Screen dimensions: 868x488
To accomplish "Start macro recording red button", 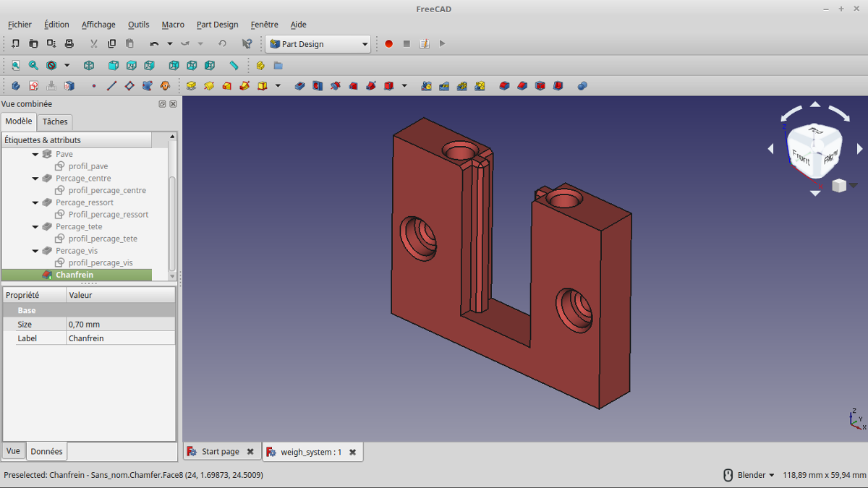I will coord(388,43).
